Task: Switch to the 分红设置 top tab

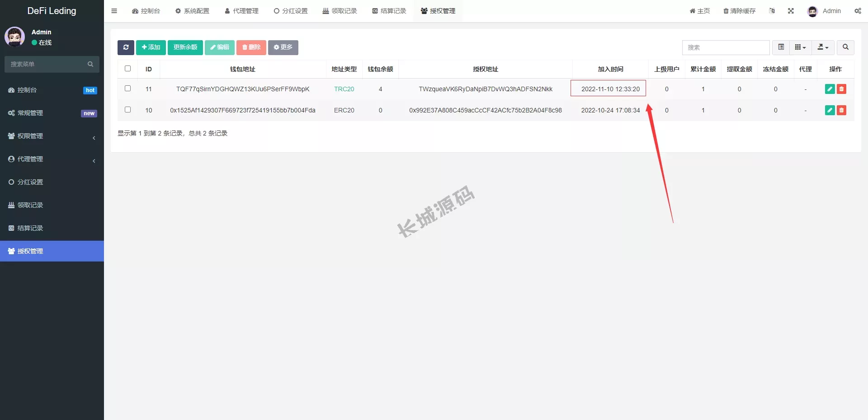Action: [x=291, y=11]
